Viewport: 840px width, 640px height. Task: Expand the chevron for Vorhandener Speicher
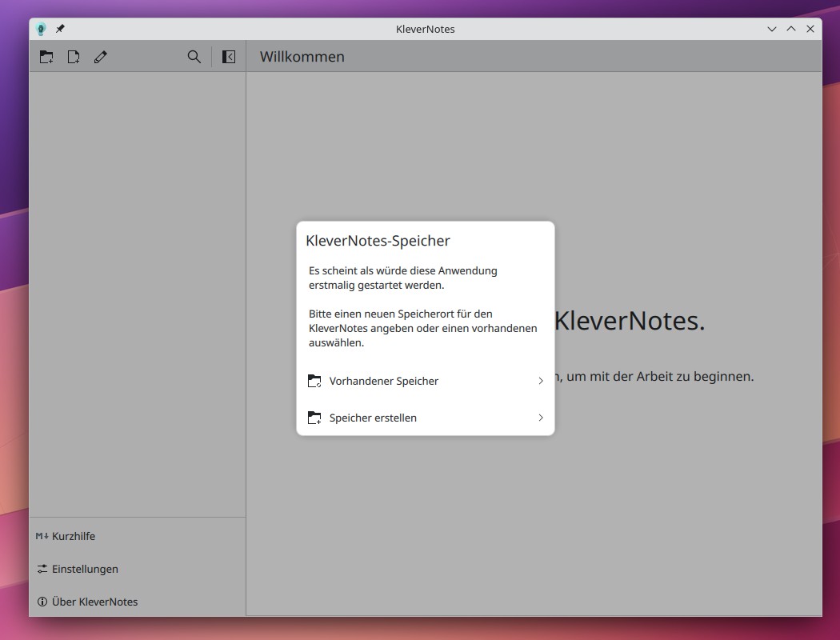tap(541, 381)
